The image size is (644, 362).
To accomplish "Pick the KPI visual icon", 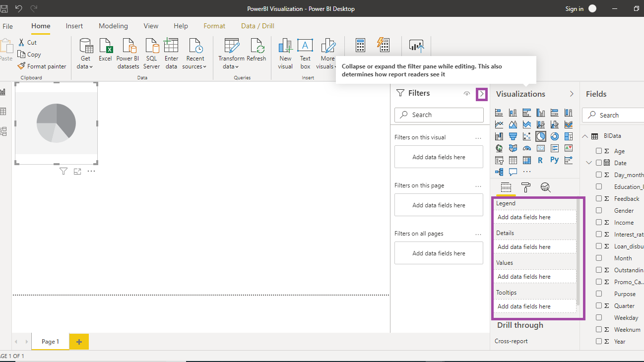I will pos(569,148).
